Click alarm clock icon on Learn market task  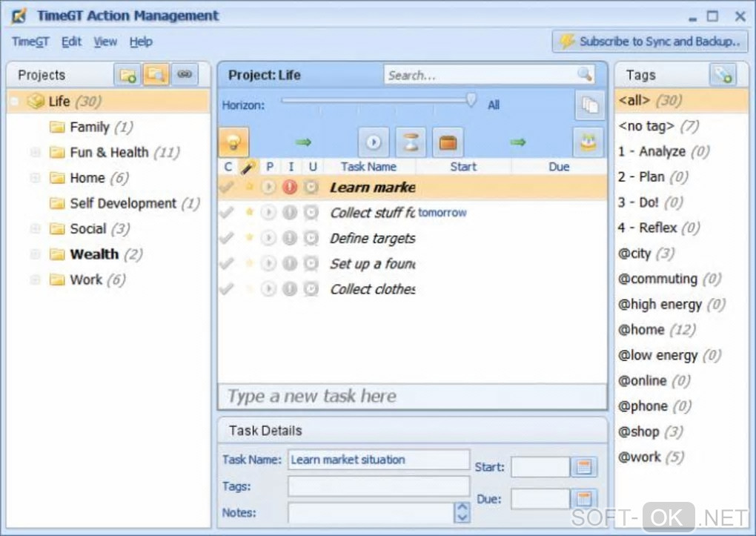pos(311,187)
